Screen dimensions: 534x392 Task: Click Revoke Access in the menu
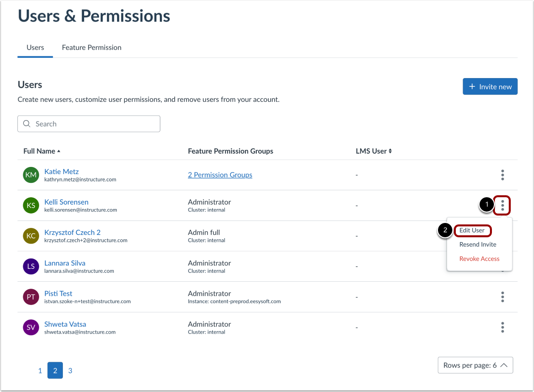[x=479, y=259]
